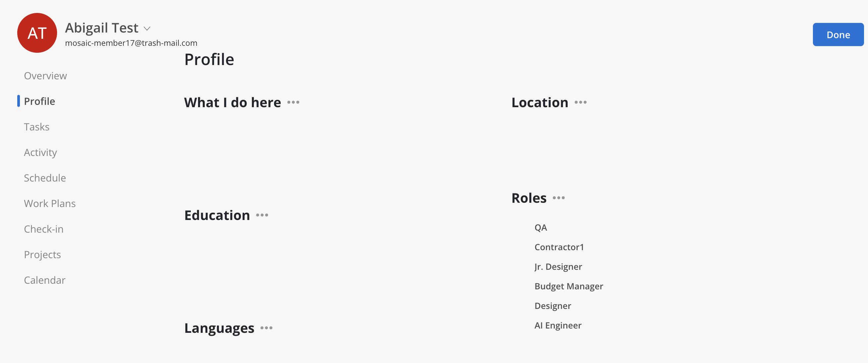Screen dimensions: 868x363
Task: Open the Education section options menu
Action: pyautogui.click(x=262, y=215)
